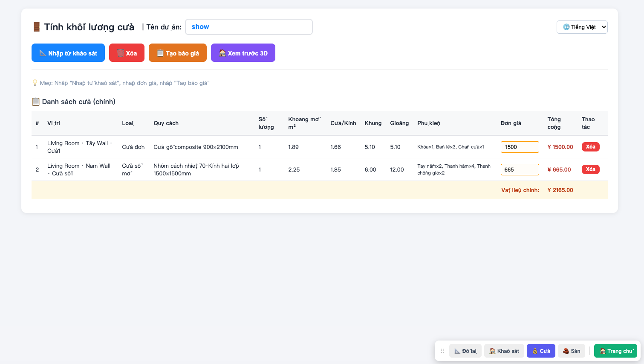Viewport: 644px width, 364px height.
Task: Switch to the Đo lại tab
Action: point(465,351)
